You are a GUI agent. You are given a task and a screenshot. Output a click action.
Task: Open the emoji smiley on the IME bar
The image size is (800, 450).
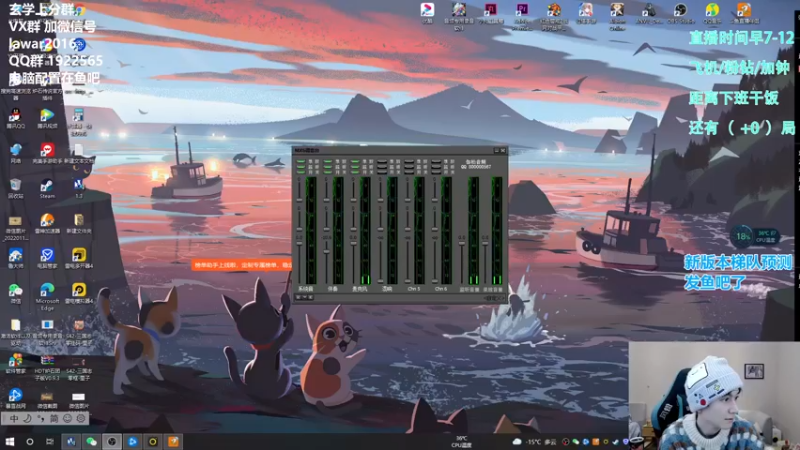(x=67, y=418)
